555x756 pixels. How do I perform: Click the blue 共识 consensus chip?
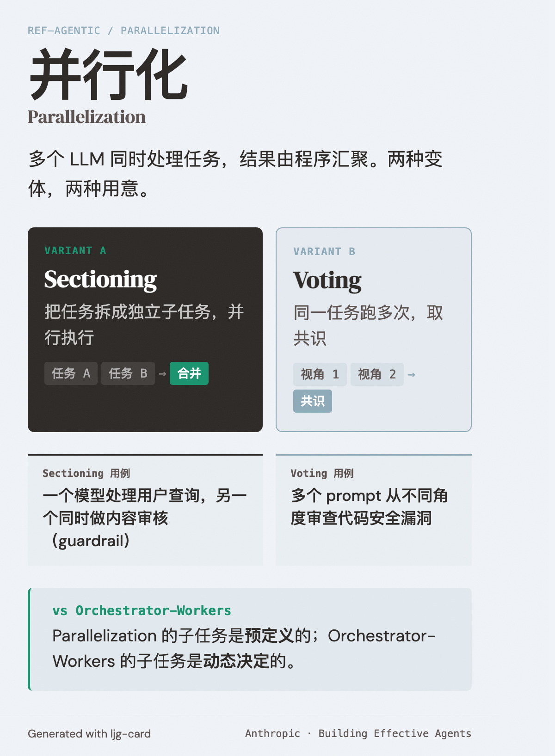[x=312, y=401]
